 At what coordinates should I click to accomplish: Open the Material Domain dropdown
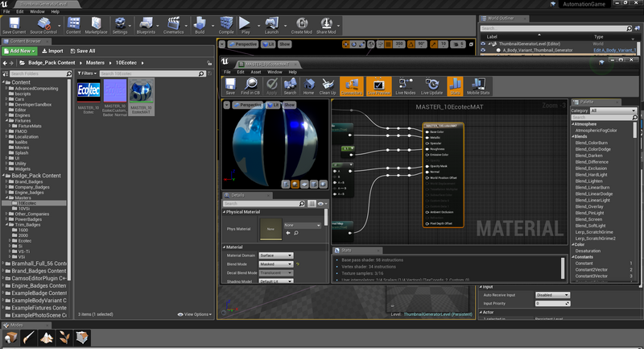click(278, 255)
